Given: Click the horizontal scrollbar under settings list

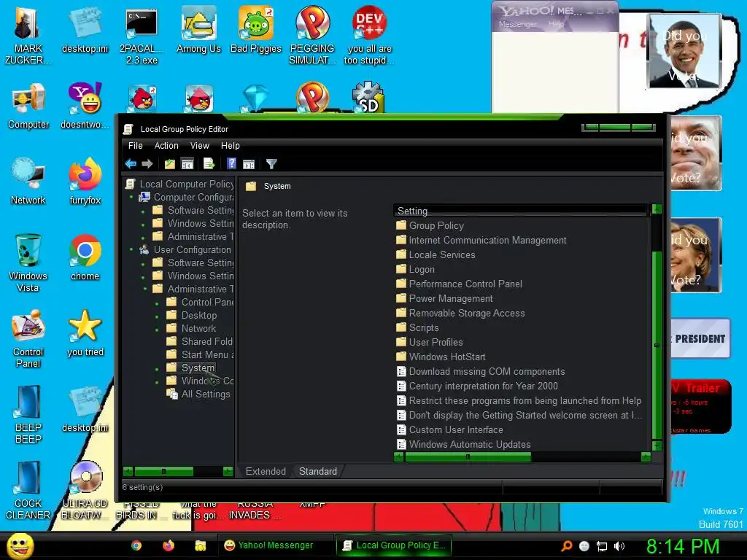Looking at the screenshot, I should point(468,457).
